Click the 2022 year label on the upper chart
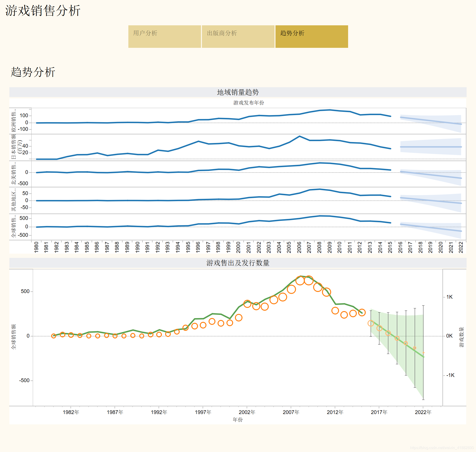This screenshot has width=476, height=452. coord(461,247)
